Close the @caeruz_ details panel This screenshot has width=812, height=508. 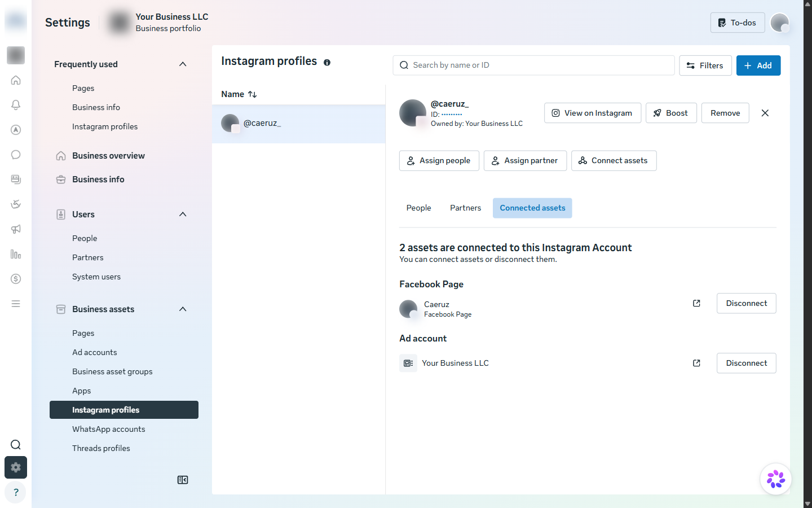[x=765, y=113]
